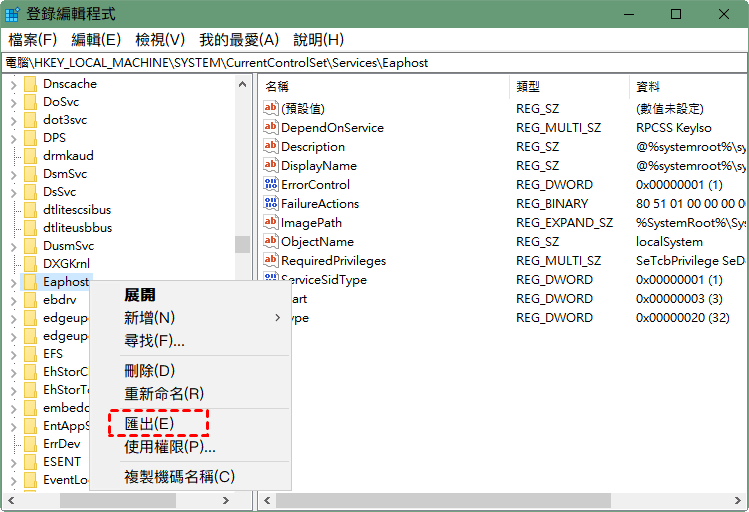Click the string icon next to Description
749x512 pixels.
[x=271, y=146]
